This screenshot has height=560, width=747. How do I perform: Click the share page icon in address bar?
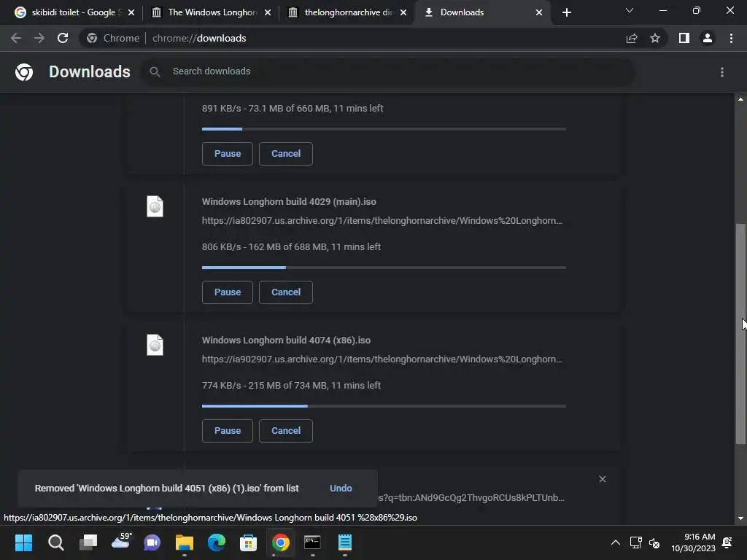point(632,38)
